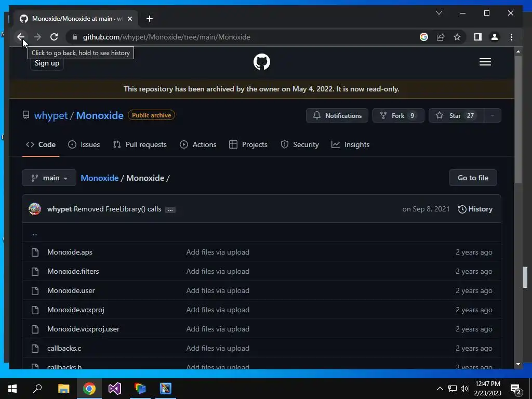
Task: Click the Monoxide breadcrumb link
Action: [x=99, y=178]
